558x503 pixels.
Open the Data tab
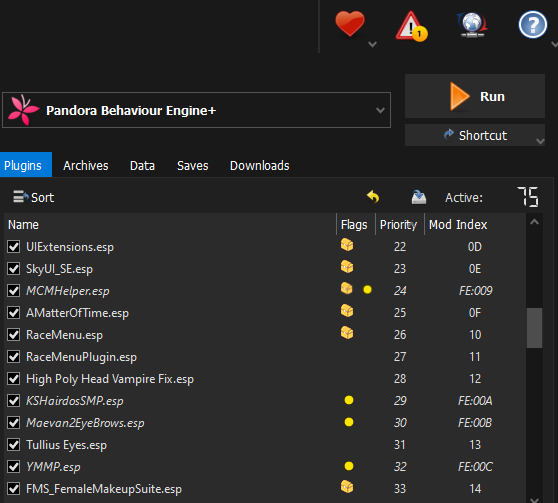(x=142, y=166)
